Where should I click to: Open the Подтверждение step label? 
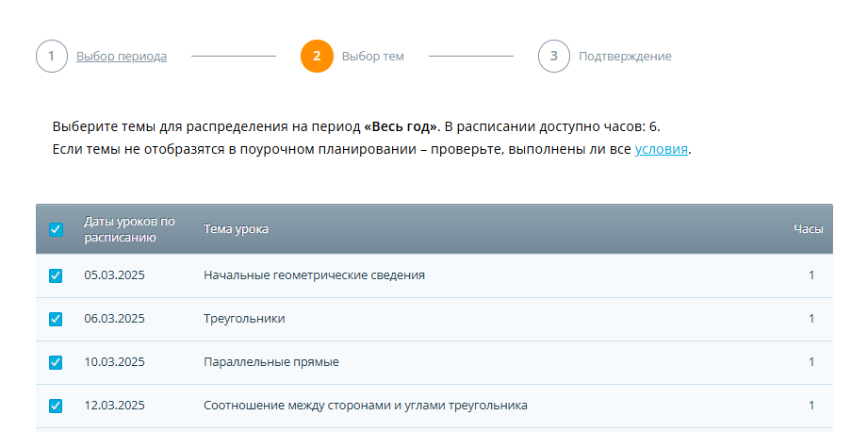click(625, 57)
